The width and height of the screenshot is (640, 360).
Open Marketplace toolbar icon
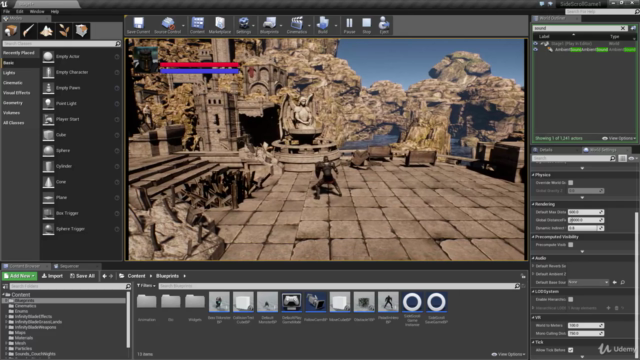220,25
